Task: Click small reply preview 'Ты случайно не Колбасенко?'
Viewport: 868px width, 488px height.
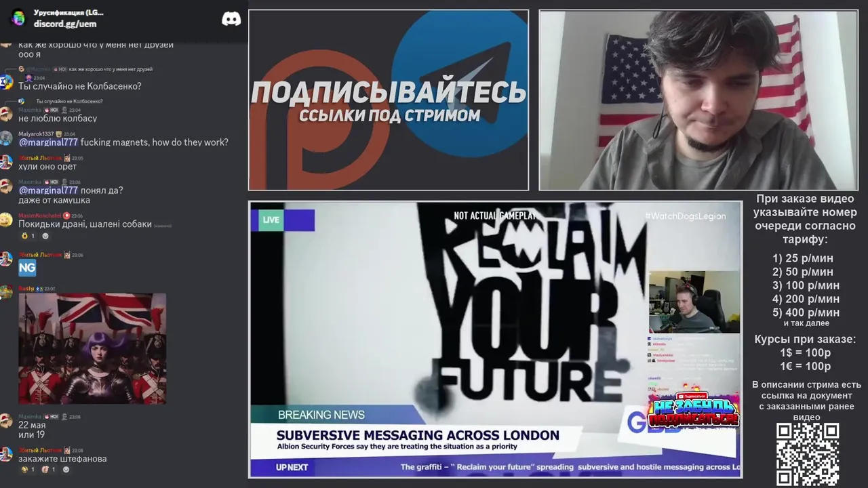Action: 70,101
